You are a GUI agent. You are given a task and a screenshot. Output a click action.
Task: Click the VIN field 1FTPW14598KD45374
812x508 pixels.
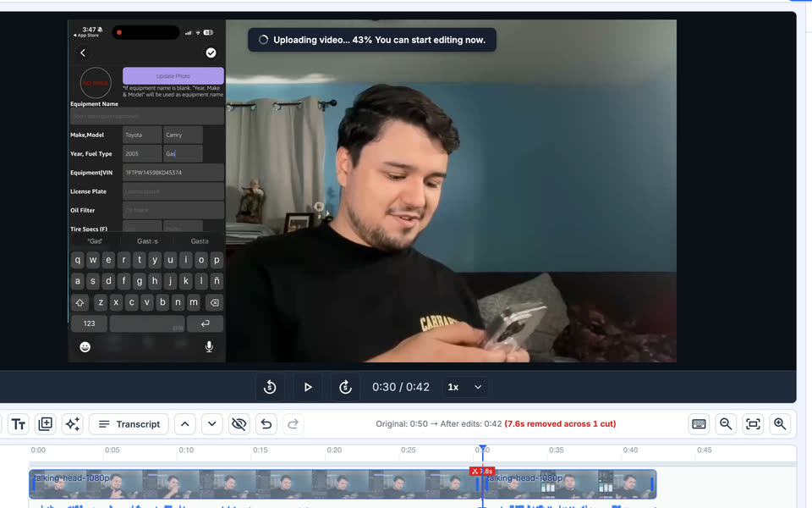tap(173, 173)
